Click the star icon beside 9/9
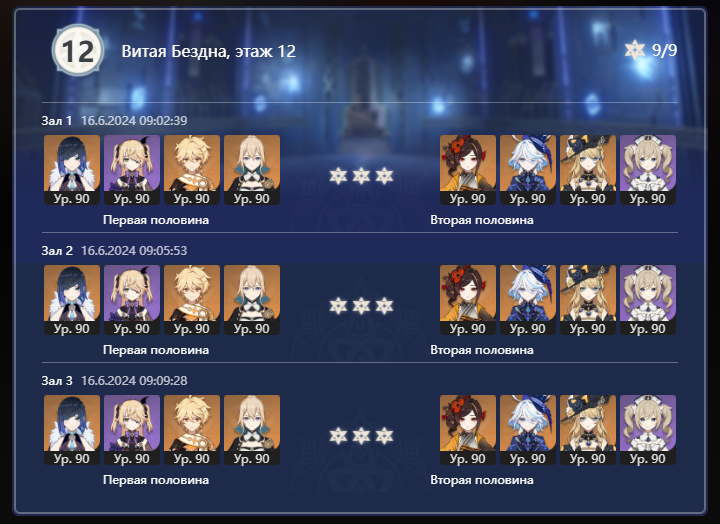 coord(635,50)
